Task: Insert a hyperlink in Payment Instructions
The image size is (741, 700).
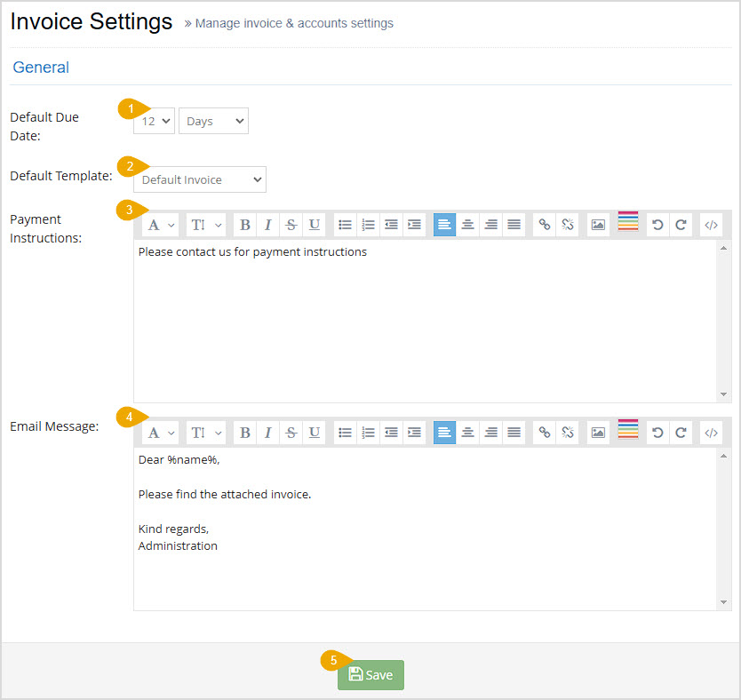Action: coord(545,224)
